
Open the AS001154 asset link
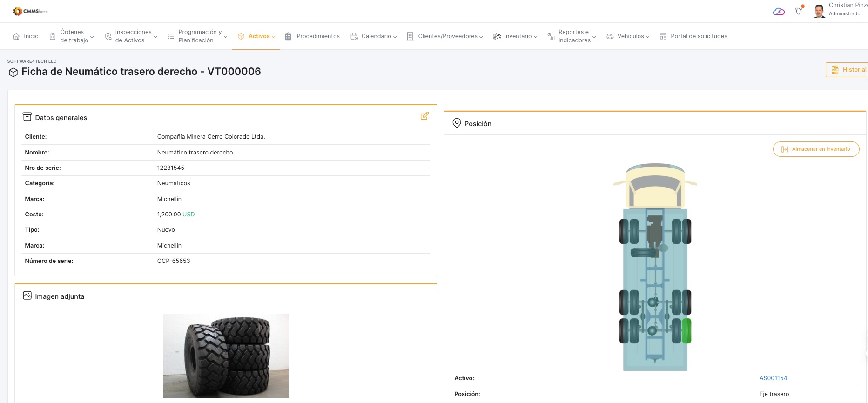tap(773, 378)
